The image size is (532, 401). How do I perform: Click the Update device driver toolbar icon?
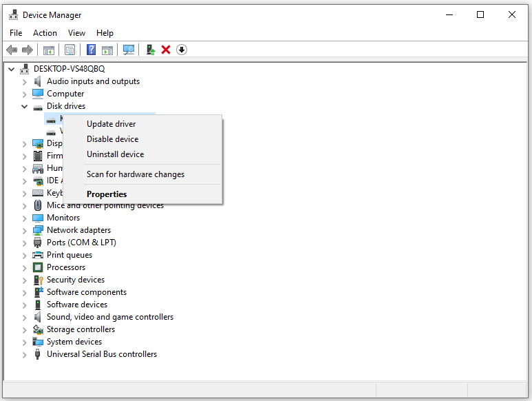150,50
